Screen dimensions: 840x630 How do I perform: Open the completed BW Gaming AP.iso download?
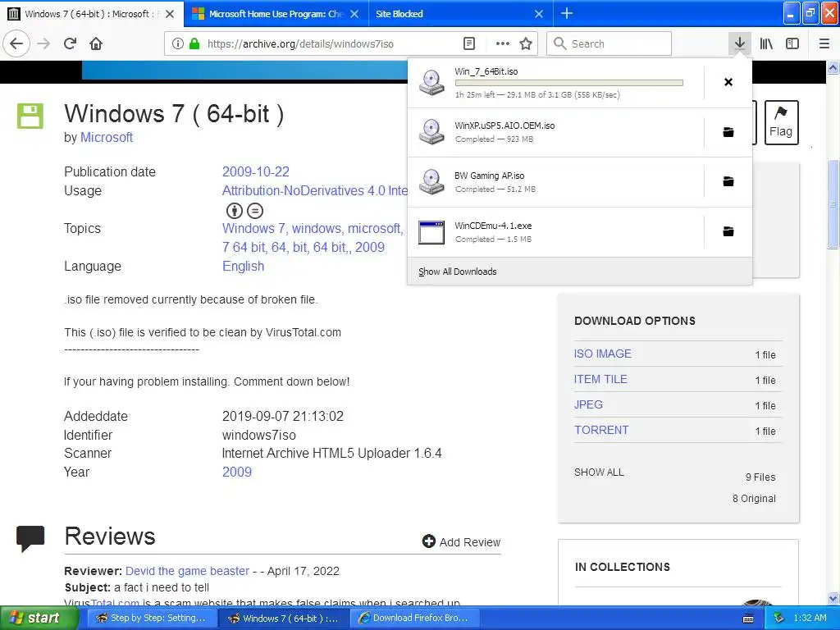click(555, 182)
